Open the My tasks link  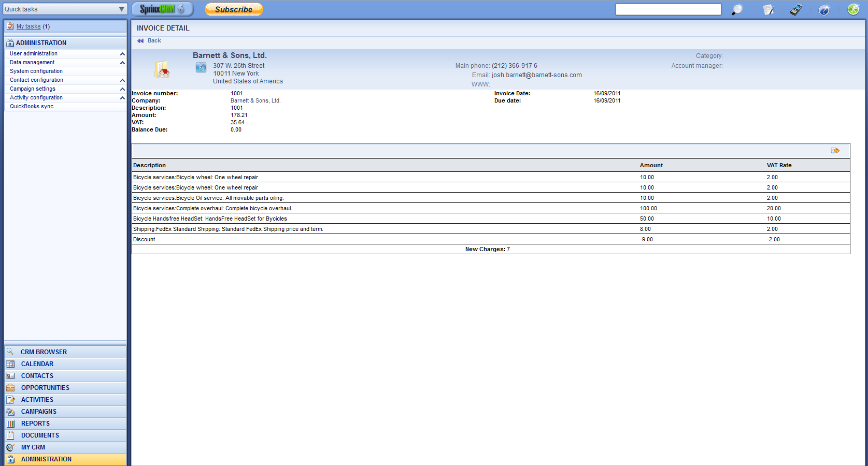[29, 26]
